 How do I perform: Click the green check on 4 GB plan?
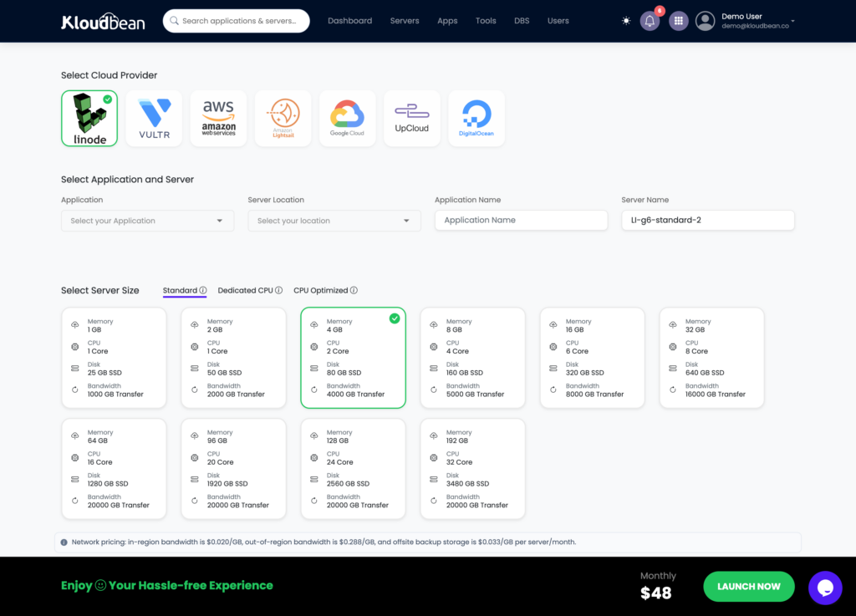(395, 318)
